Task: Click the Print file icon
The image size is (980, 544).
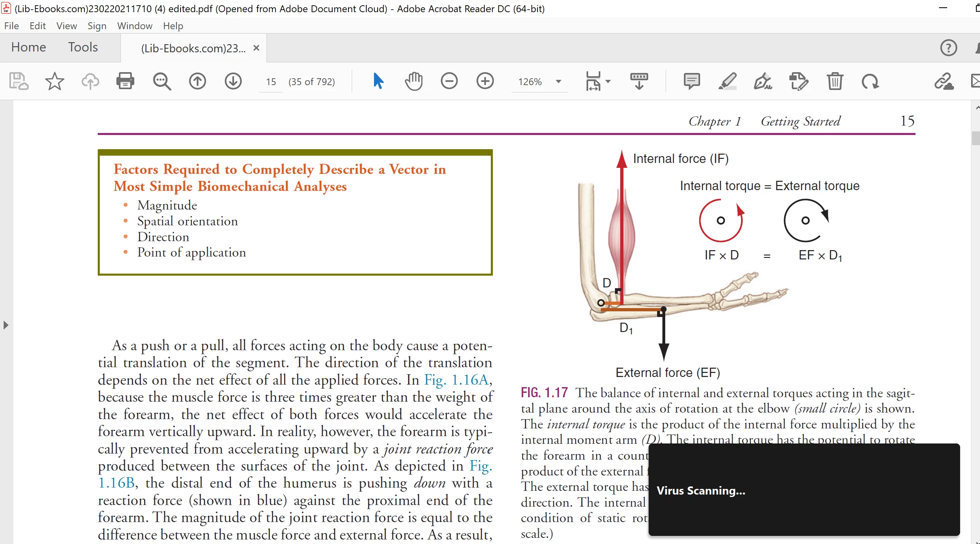Action: click(x=125, y=81)
